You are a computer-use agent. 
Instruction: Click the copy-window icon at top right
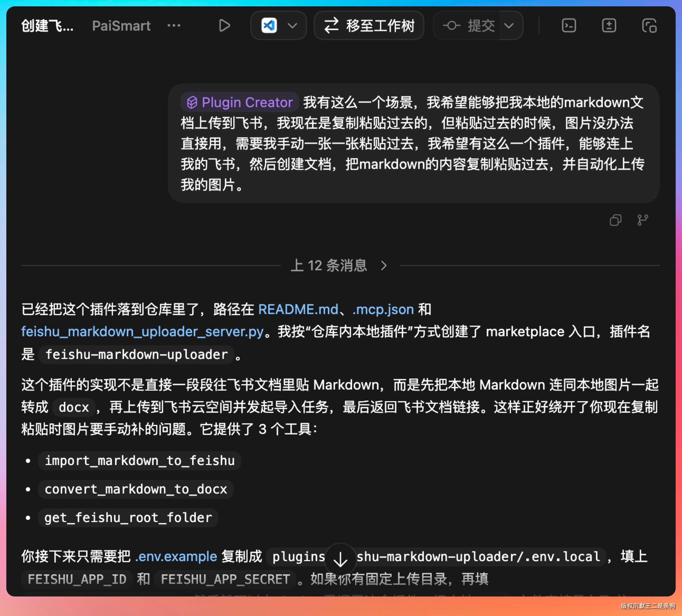click(x=649, y=26)
